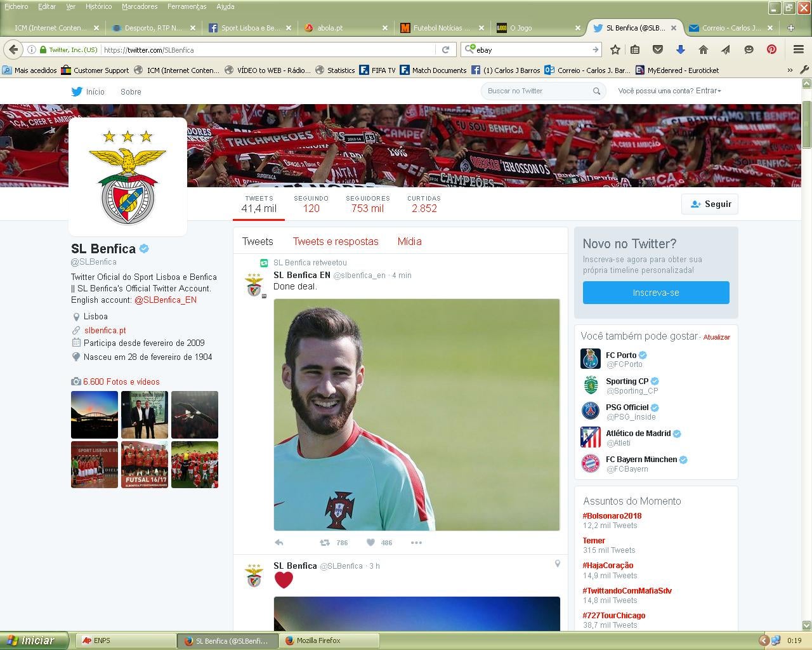The height and width of the screenshot is (650, 812).
Task: Like the Done deal tweet with heart icon
Action: pos(371,543)
